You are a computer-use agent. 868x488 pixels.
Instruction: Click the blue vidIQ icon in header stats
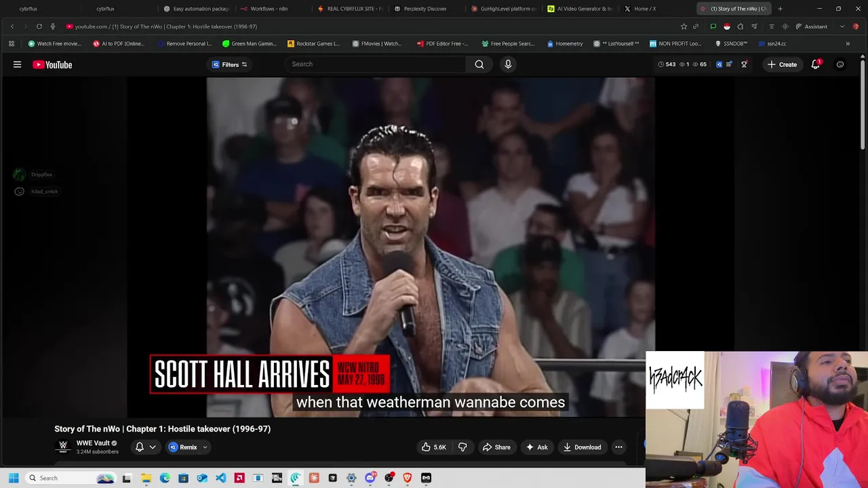719,64
